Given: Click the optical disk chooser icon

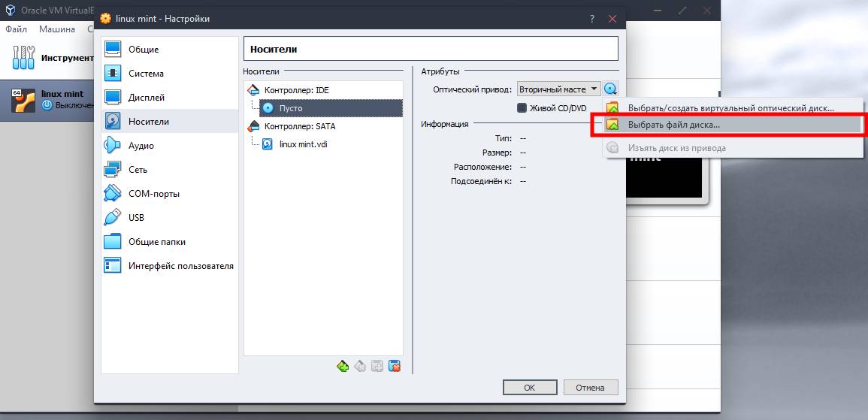Looking at the screenshot, I should coord(610,89).
